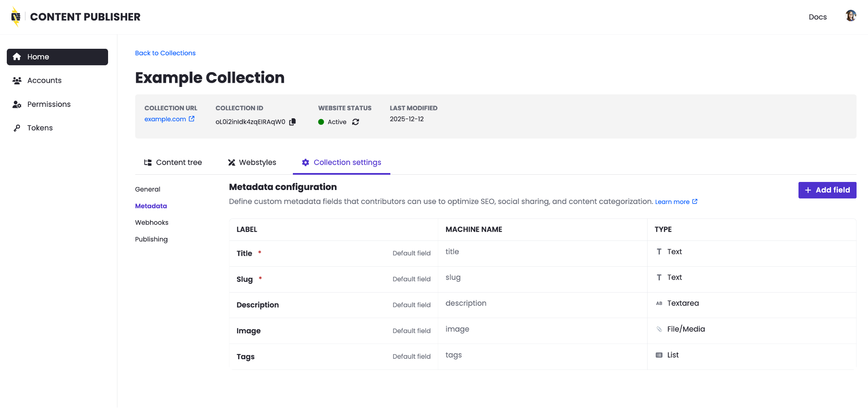Select General settings section
This screenshot has width=868, height=408.
[147, 189]
